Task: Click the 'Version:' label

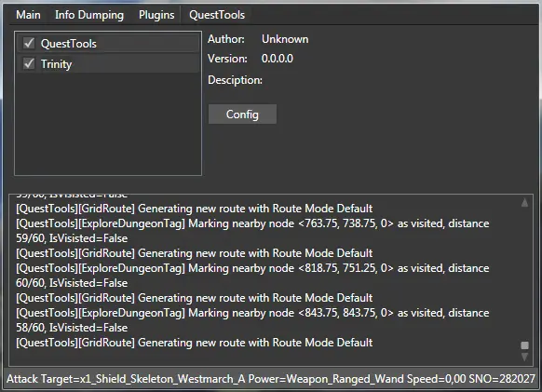Action: coord(227,59)
